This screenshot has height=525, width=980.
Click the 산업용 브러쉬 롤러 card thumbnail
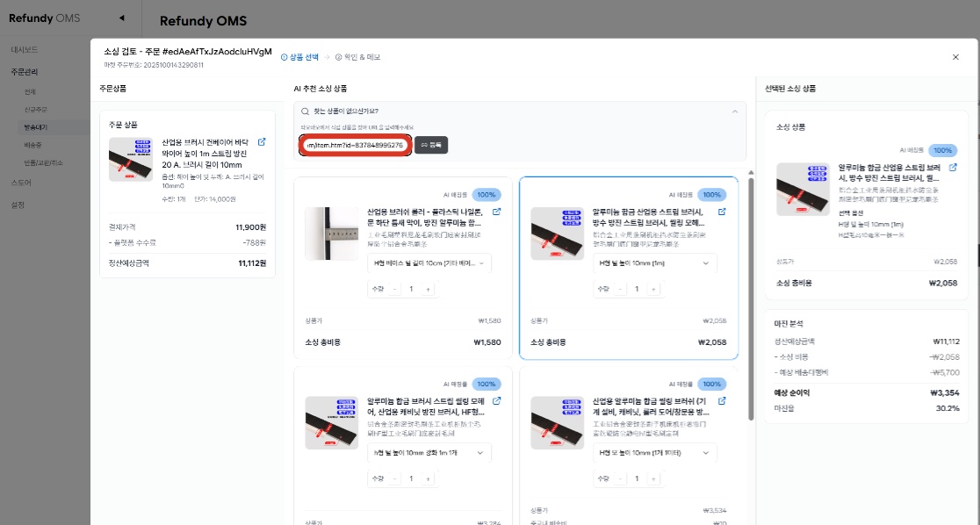[x=332, y=234]
